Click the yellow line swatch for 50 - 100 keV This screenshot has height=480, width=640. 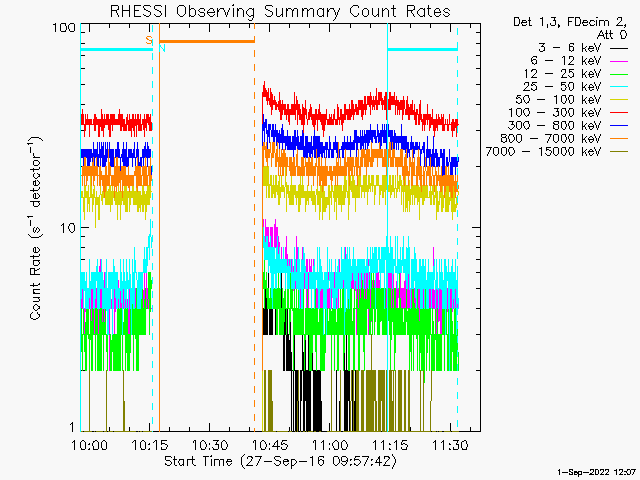point(619,100)
